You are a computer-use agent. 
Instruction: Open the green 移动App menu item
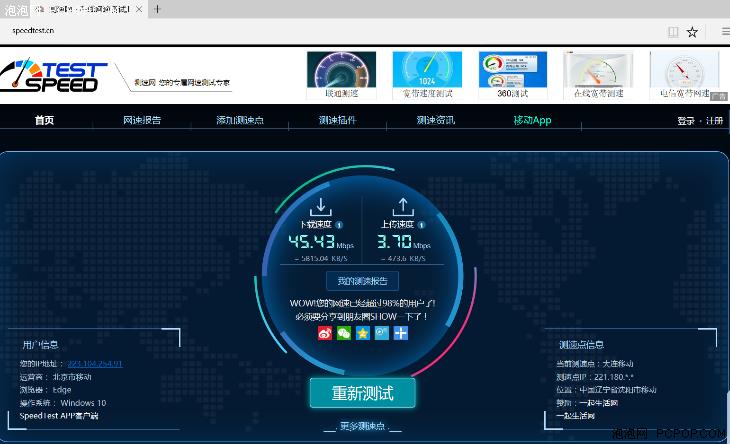(532, 120)
